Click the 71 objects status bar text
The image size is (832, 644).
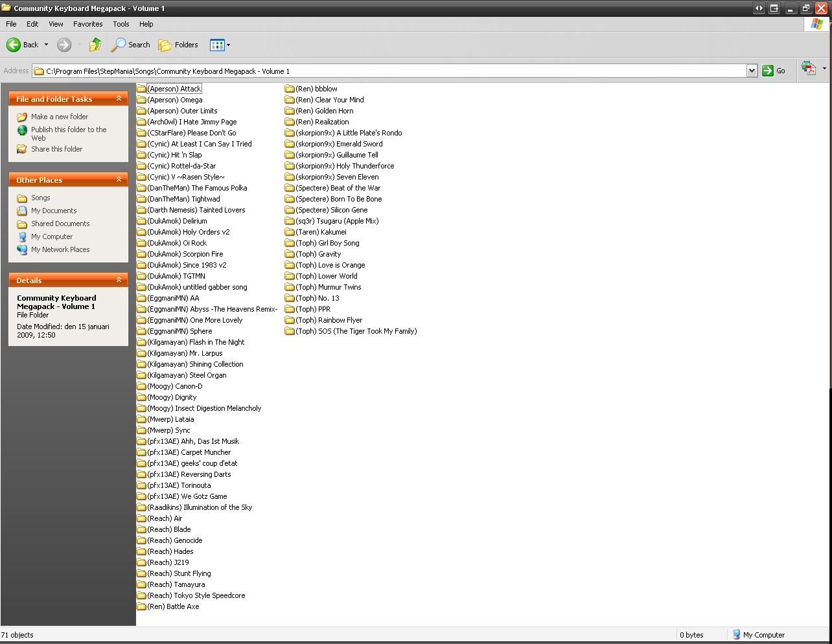click(x=17, y=635)
